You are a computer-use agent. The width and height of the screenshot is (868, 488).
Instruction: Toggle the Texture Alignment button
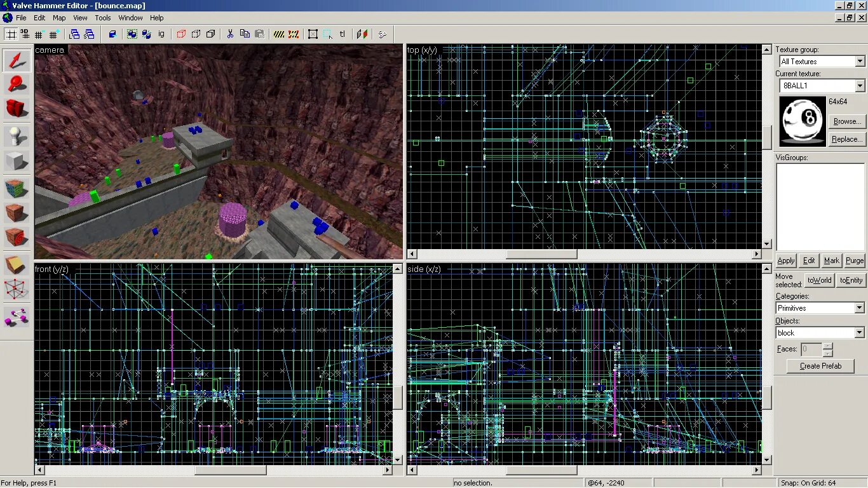tap(362, 34)
